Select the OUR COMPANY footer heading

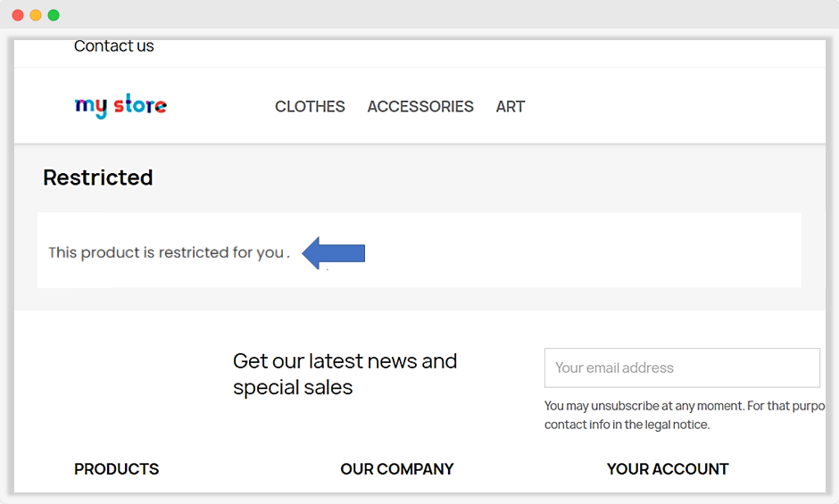click(x=397, y=468)
